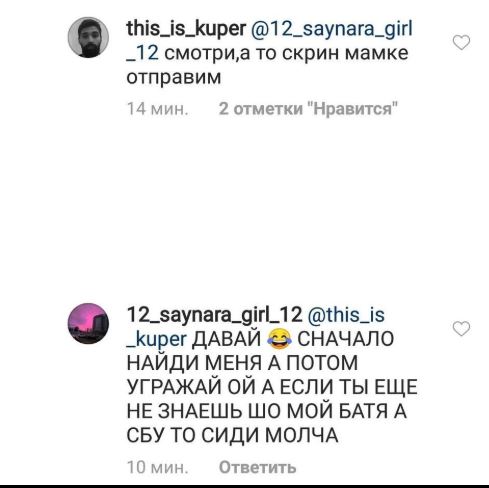489x488 pixels.
Task: Tap the "_kuper" mention continuation
Action: coord(157,340)
